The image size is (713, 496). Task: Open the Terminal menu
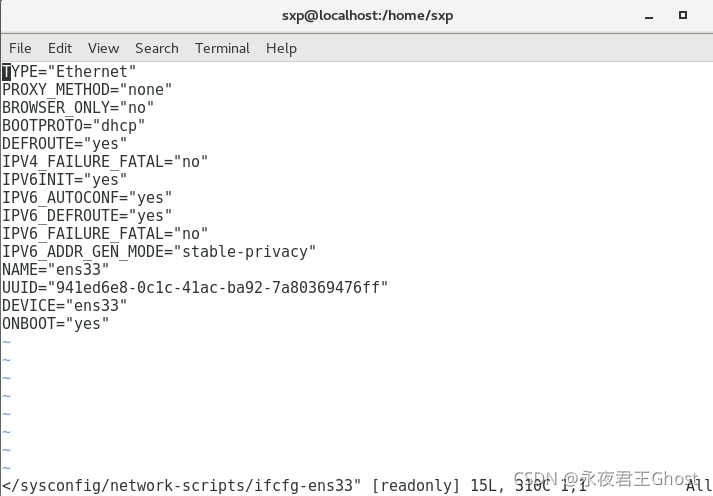[222, 48]
